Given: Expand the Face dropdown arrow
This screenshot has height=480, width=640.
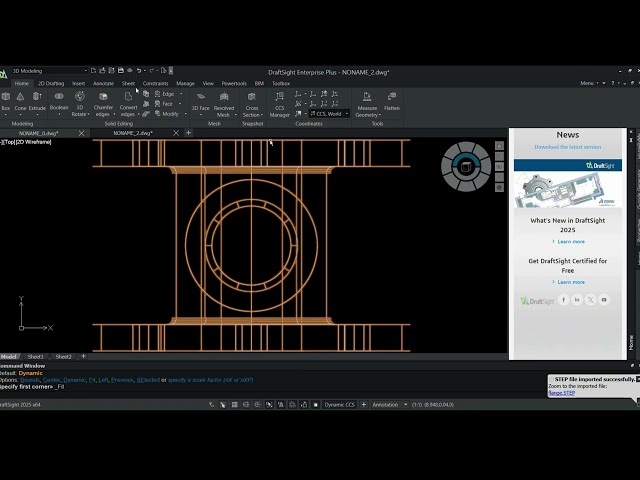Looking at the screenshot, I should [180, 104].
